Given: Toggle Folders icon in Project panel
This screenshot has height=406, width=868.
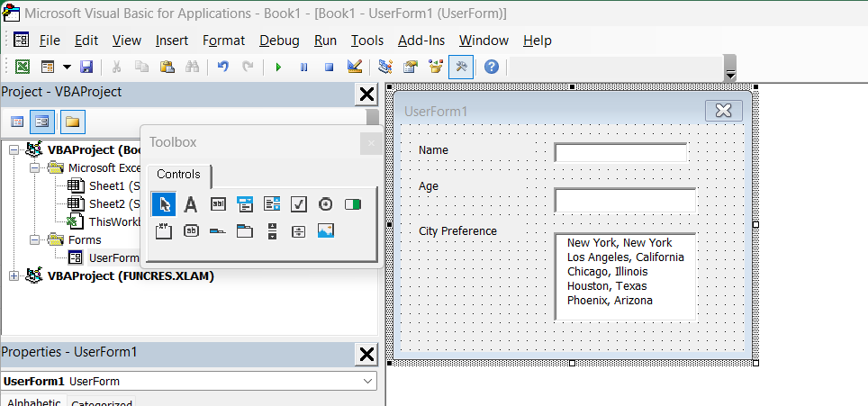Looking at the screenshot, I should 73,122.
